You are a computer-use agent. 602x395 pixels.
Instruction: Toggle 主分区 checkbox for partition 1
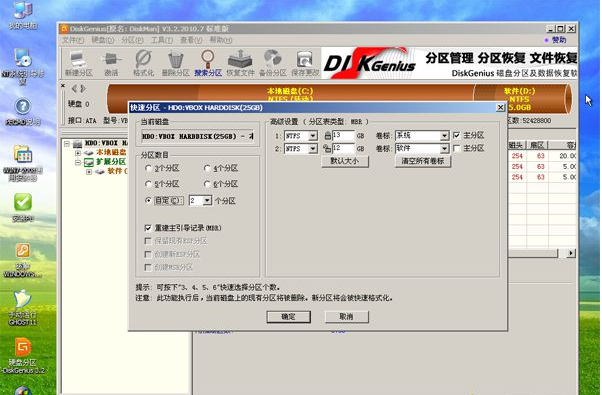point(456,135)
